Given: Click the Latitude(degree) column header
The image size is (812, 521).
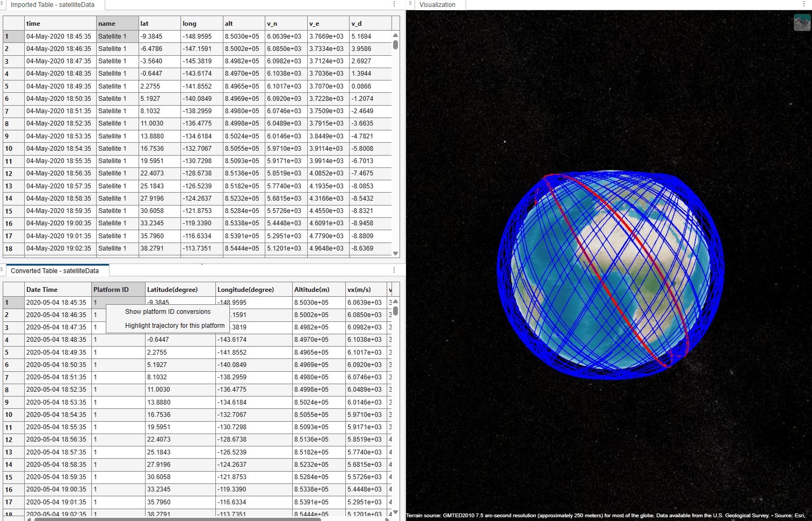Looking at the screenshot, I should [x=180, y=290].
